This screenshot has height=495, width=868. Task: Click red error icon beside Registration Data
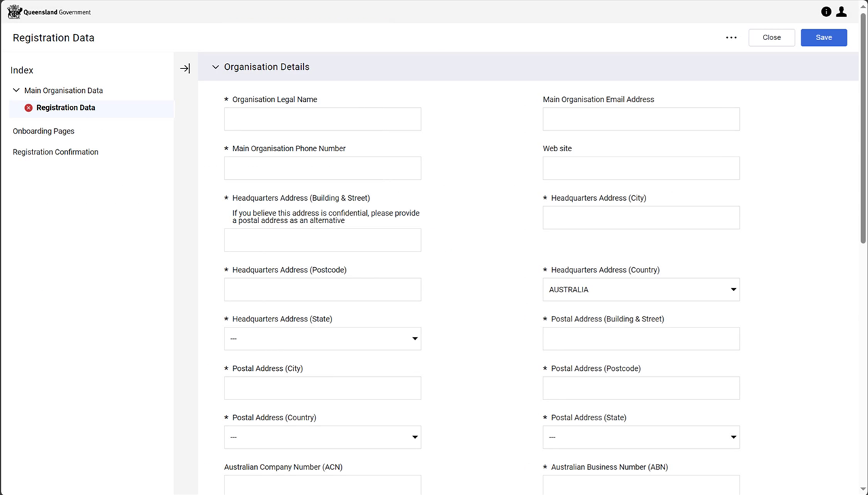coord(28,108)
